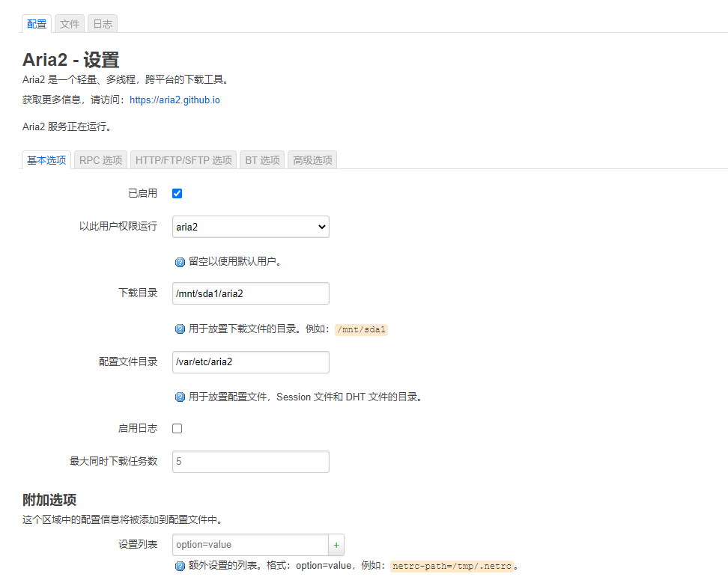This screenshot has height=586, width=728.
Task: Open the RPC 选项 tab
Action: pyautogui.click(x=101, y=160)
